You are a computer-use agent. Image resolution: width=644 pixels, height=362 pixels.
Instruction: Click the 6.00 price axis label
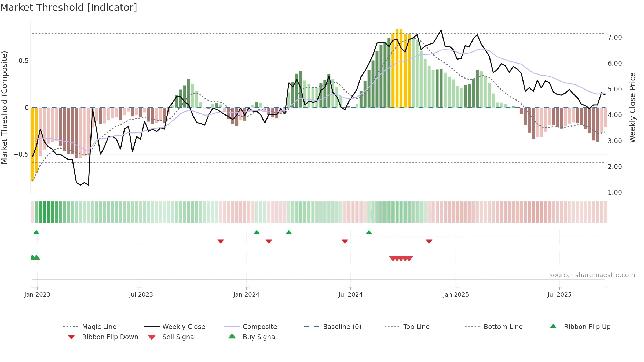[x=615, y=64]
